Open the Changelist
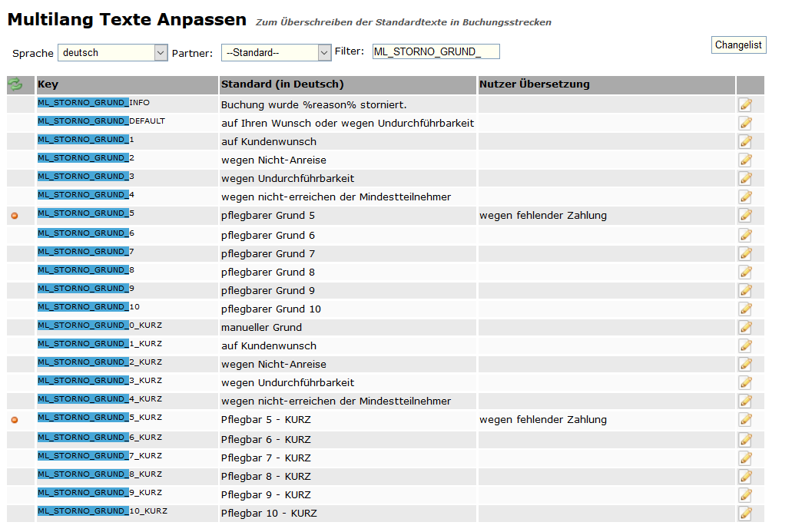 click(x=738, y=45)
